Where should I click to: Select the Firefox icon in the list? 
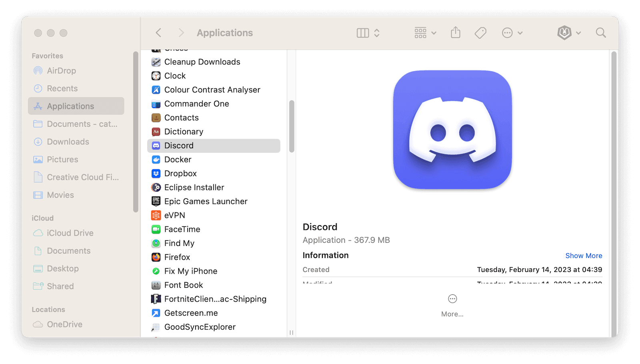tap(156, 257)
